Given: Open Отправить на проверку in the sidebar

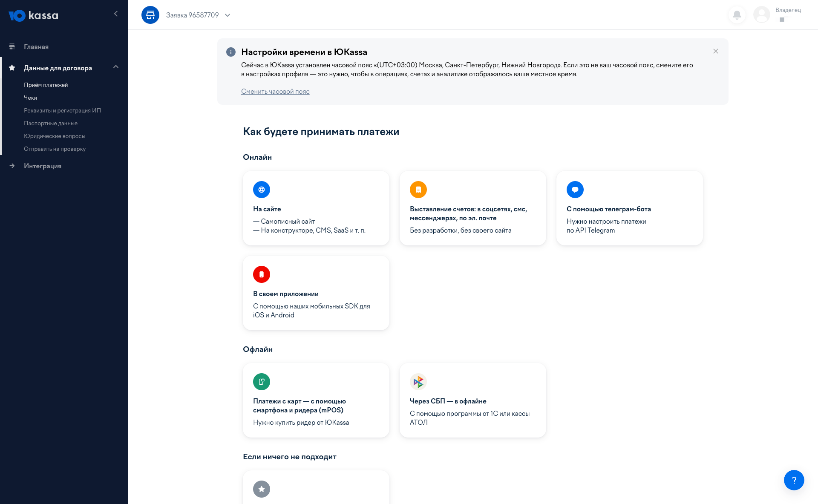Looking at the screenshot, I should point(55,149).
